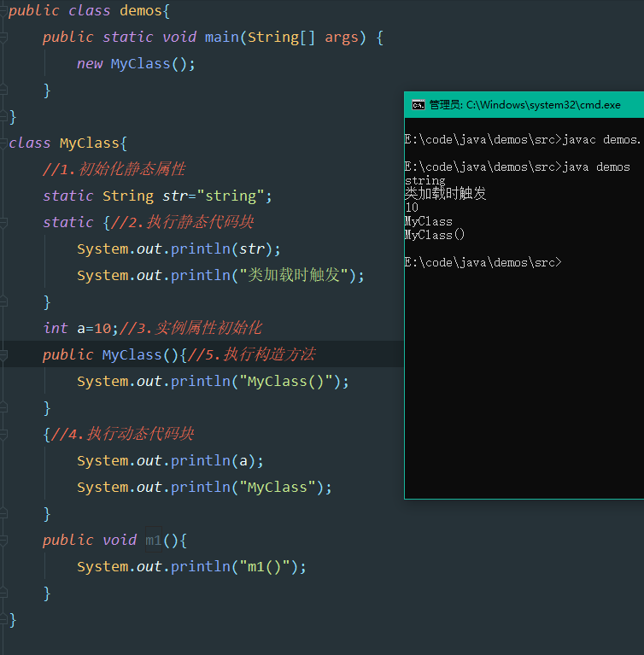Click the 'args' parameter in the main signature

(x=342, y=38)
